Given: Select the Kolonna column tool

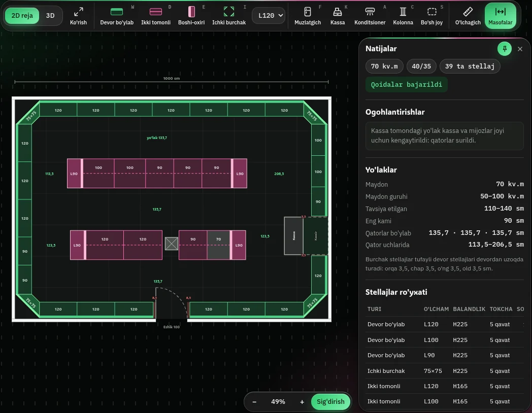Looking at the screenshot, I should (403, 16).
